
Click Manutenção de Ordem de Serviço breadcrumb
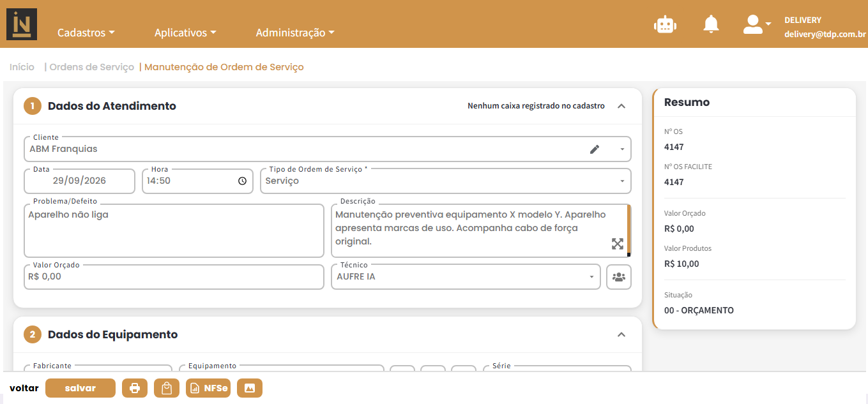(x=224, y=67)
